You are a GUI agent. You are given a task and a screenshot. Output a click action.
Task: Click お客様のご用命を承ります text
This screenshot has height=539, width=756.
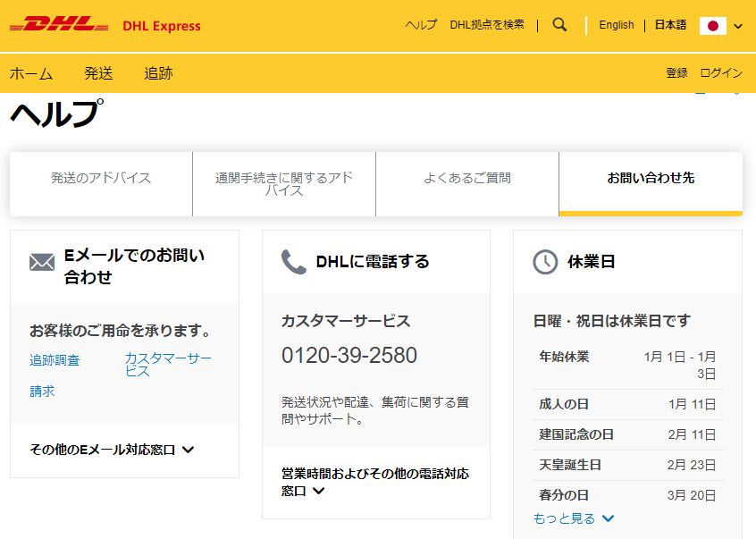pos(121,330)
